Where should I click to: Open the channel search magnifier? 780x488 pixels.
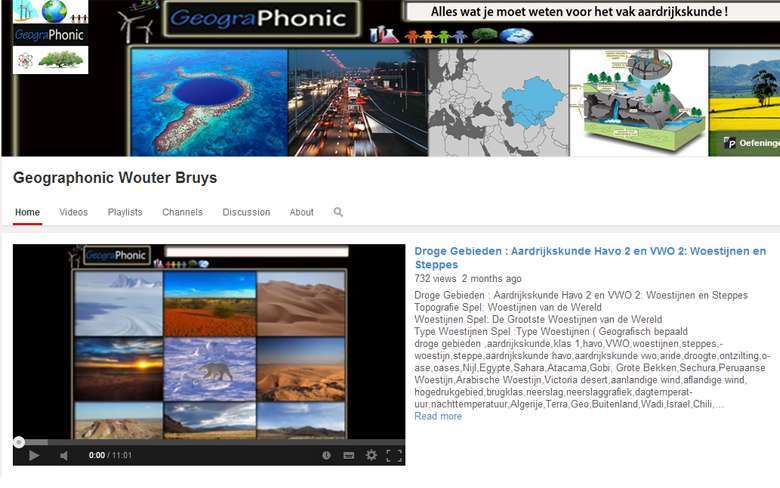338,212
